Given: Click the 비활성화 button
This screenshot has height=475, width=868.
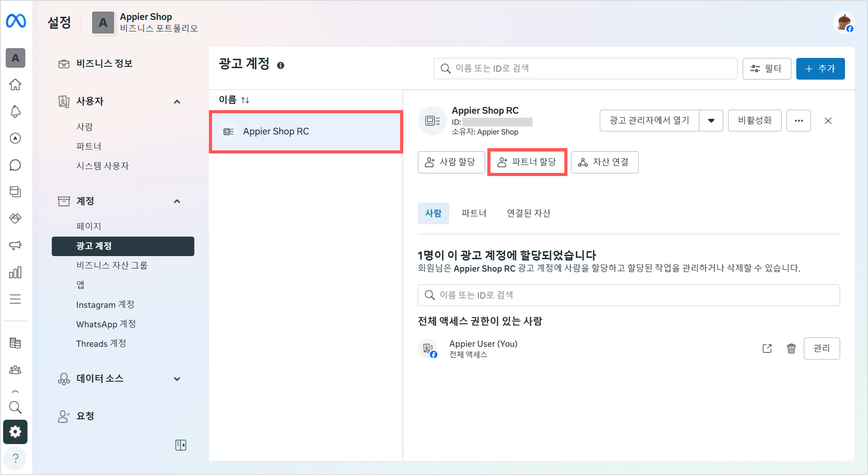Looking at the screenshot, I should click(755, 121).
